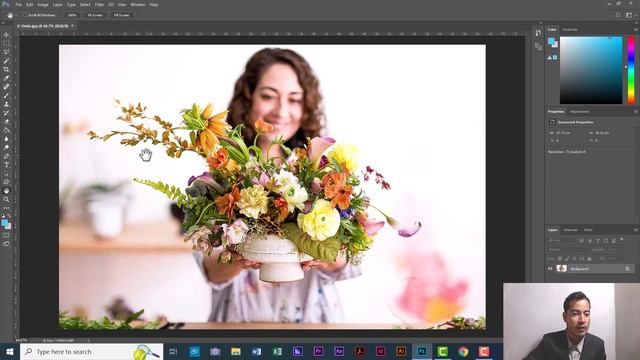Select the Healing Brush tool

6,87
